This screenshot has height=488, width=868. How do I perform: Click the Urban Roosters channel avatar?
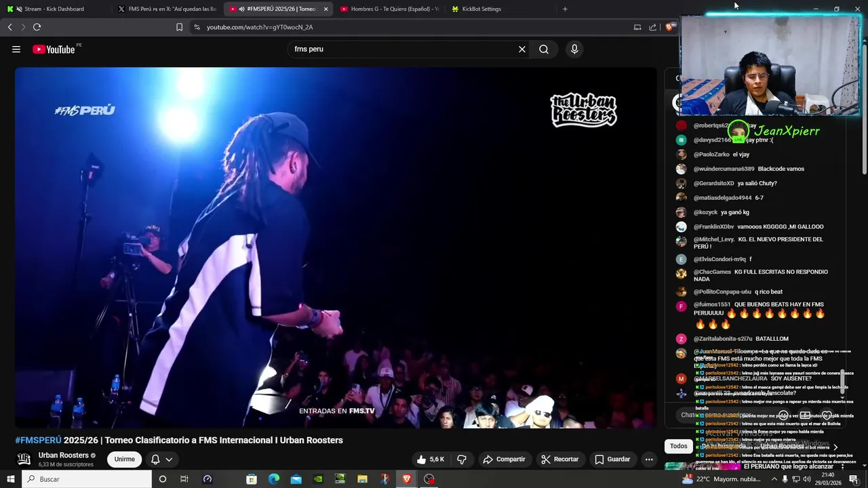pyautogui.click(x=24, y=460)
